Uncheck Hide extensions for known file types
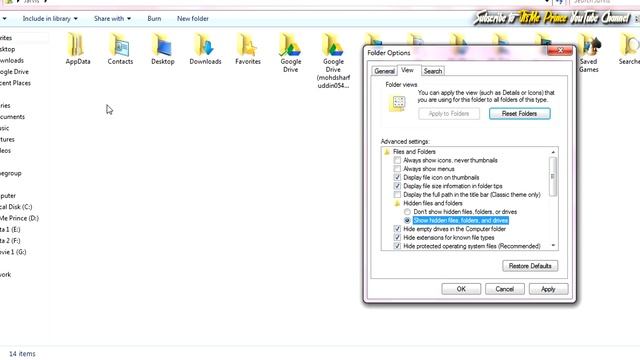The width and height of the screenshot is (640, 360). [397, 238]
